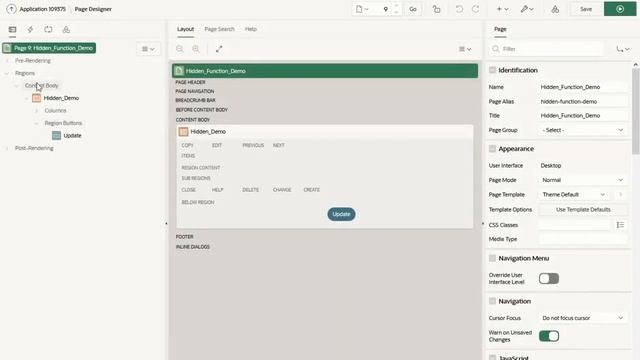Switch to Page Search tab
This screenshot has height=360, width=640.
click(220, 29)
